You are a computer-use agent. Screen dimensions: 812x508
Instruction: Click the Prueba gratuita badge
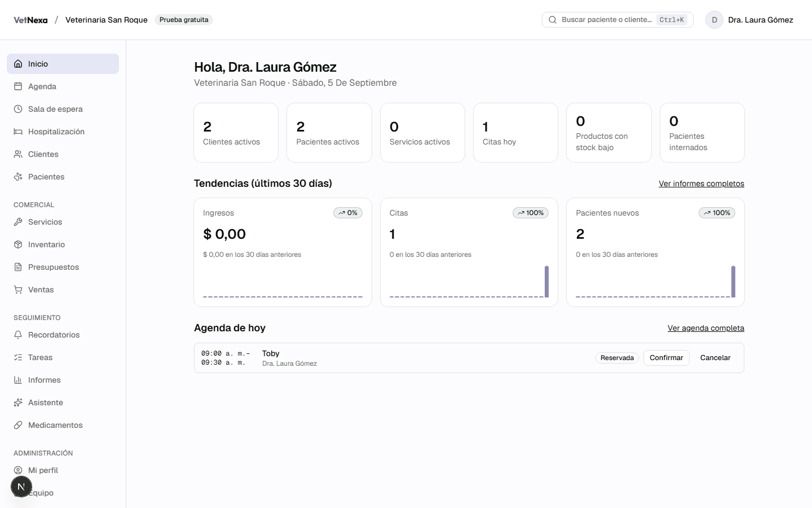coord(184,20)
